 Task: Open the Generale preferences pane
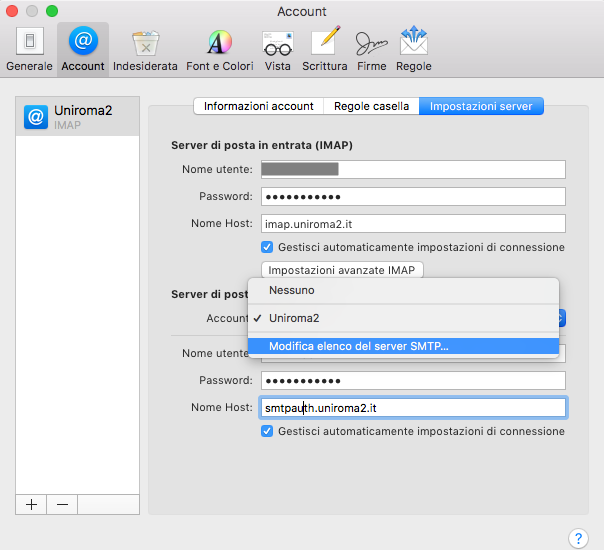29,49
